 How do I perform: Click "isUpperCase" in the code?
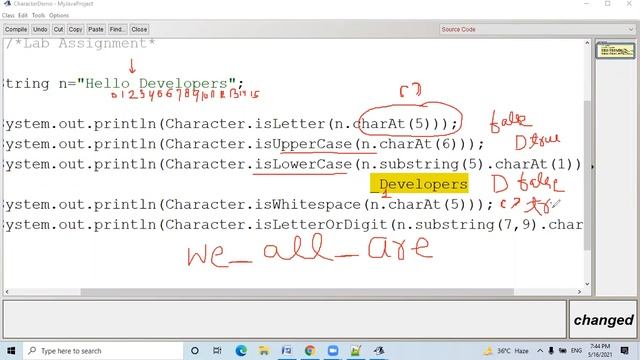(303, 144)
